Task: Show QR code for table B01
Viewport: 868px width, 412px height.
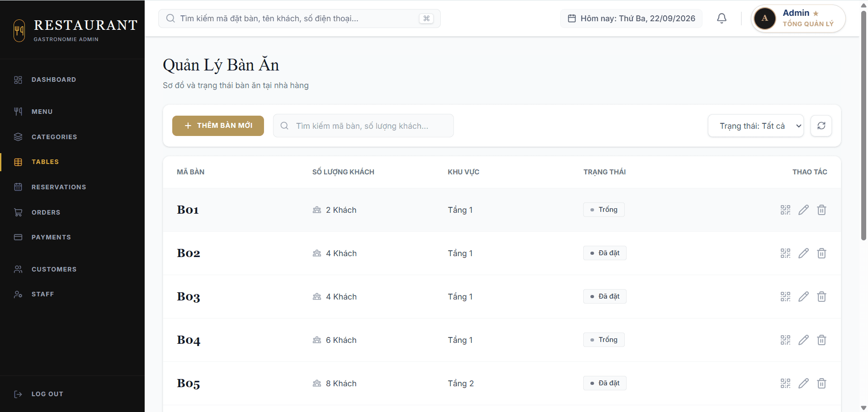Action: pyautogui.click(x=785, y=210)
